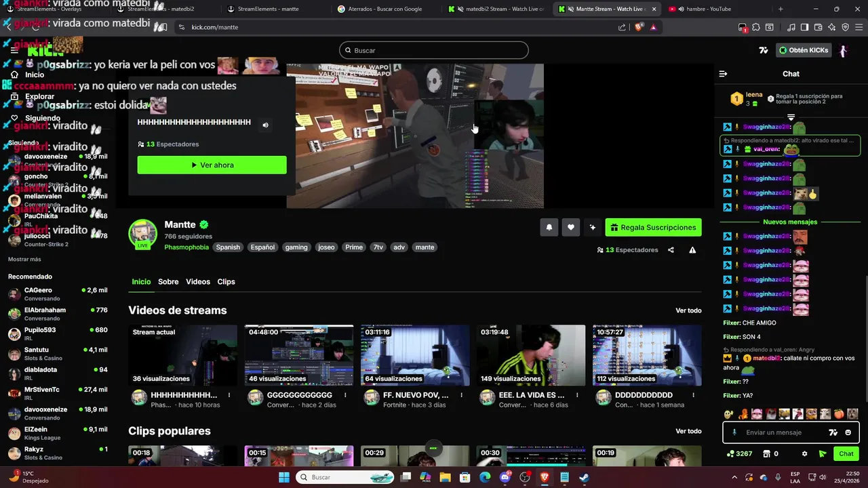
Task: Click the sparkle subscribe icon beside heart
Action: (x=593, y=228)
